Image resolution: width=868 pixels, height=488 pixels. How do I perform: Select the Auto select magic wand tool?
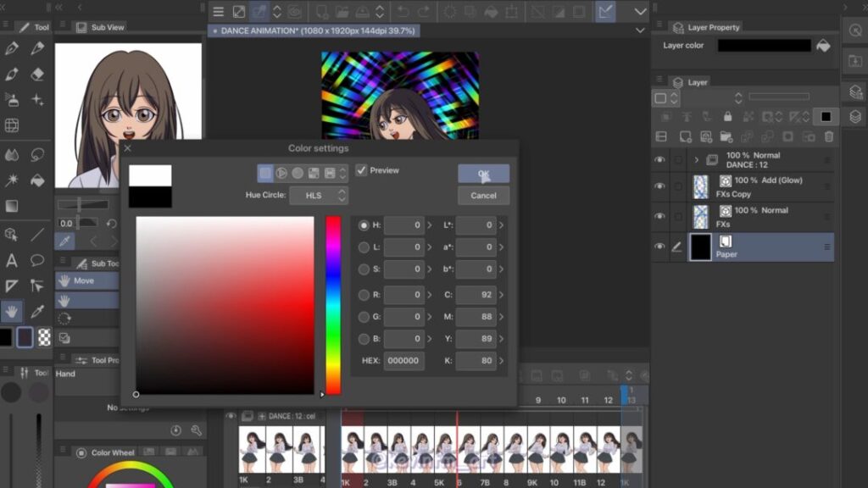coord(12,181)
